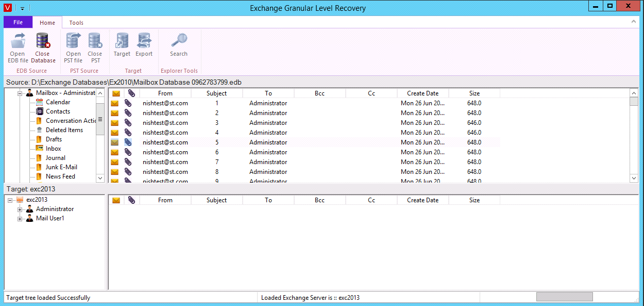The height and width of the screenshot is (306, 644).
Task: Click target list Cc column header
Action: point(371,200)
